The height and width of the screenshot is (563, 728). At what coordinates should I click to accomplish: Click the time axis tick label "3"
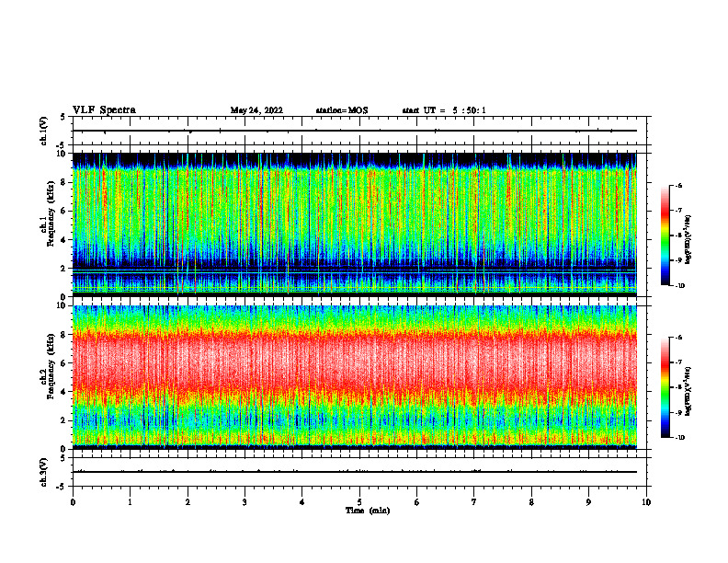click(245, 502)
